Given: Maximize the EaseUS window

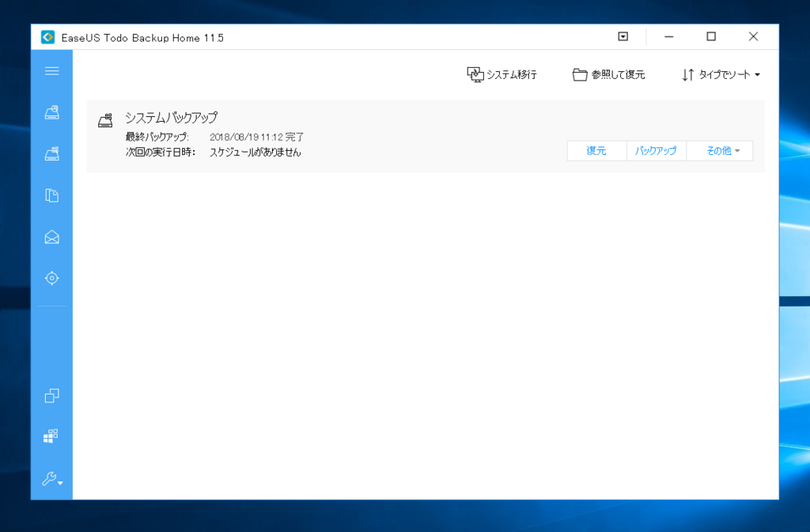Looking at the screenshot, I should coord(711,36).
